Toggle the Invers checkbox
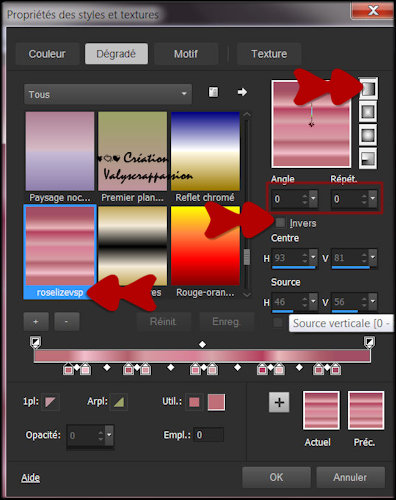This screenshot has width=396, height=500. tap(281, 223)
